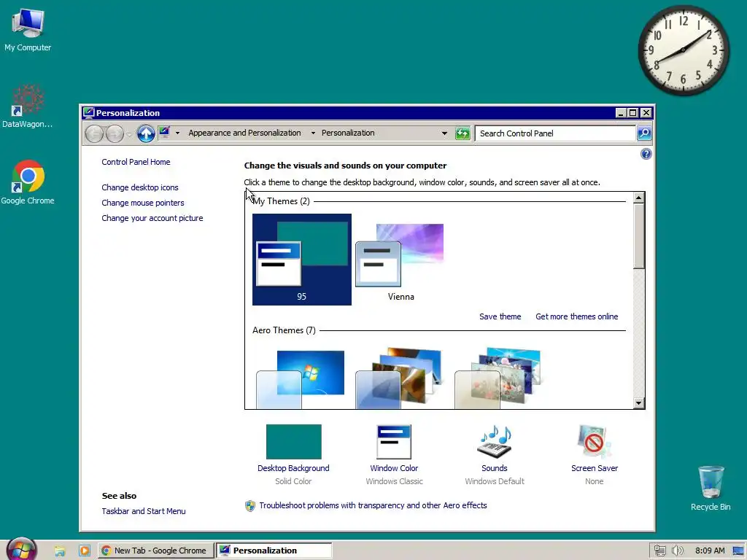Click the Sounds label link
This screenshot has height=560, width=747.
pyautogui.click(x=494, y=468)
